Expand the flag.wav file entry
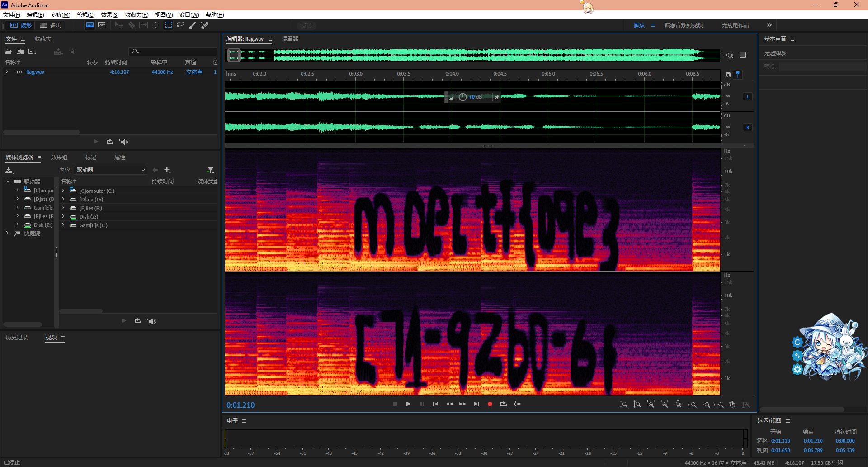The width and height of the screenshot is (868, 467). click(7, 72)
